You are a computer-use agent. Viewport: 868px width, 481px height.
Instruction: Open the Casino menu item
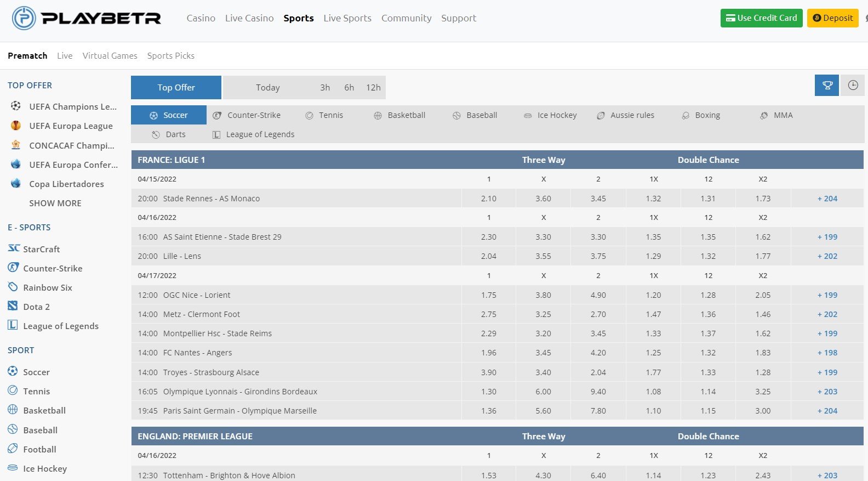click(x=201, y=18)
